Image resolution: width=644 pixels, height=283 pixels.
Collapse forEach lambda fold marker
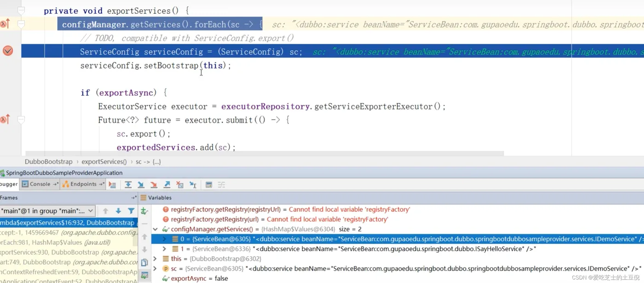[21, 24]
